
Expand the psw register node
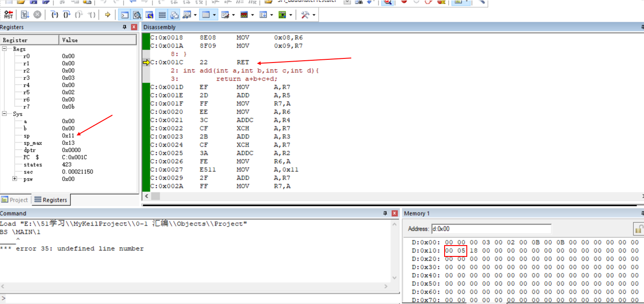(15, 179)
